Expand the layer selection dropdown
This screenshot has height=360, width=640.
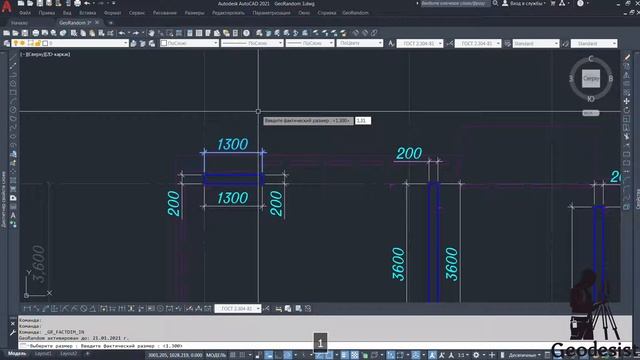(125, 43)
